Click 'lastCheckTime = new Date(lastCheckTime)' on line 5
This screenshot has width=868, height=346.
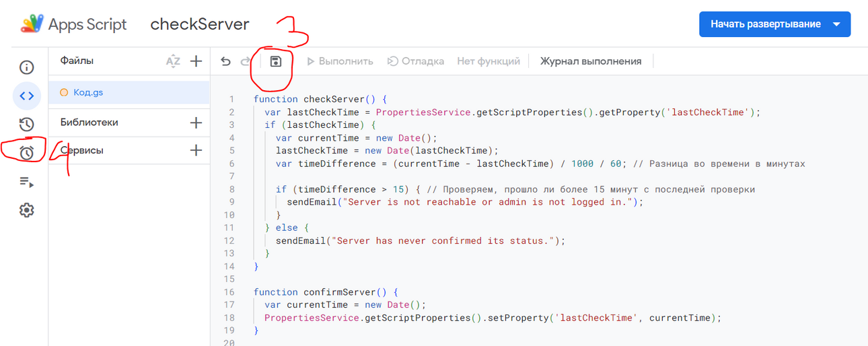click(x=386, y=151)
